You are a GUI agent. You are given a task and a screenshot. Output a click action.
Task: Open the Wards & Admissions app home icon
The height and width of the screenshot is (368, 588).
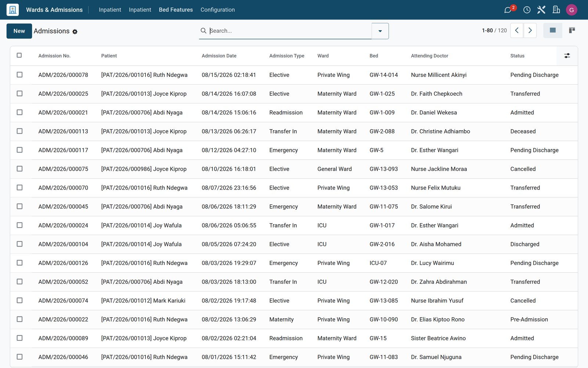[x=12, y=10]
